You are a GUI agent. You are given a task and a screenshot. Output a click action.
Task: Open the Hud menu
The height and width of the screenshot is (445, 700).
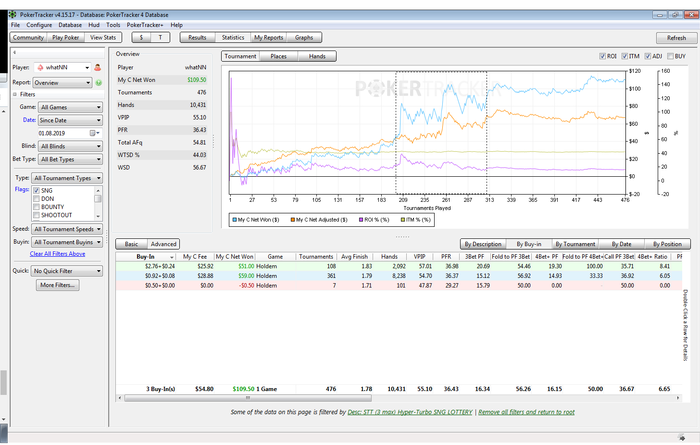tap(94, 25)
